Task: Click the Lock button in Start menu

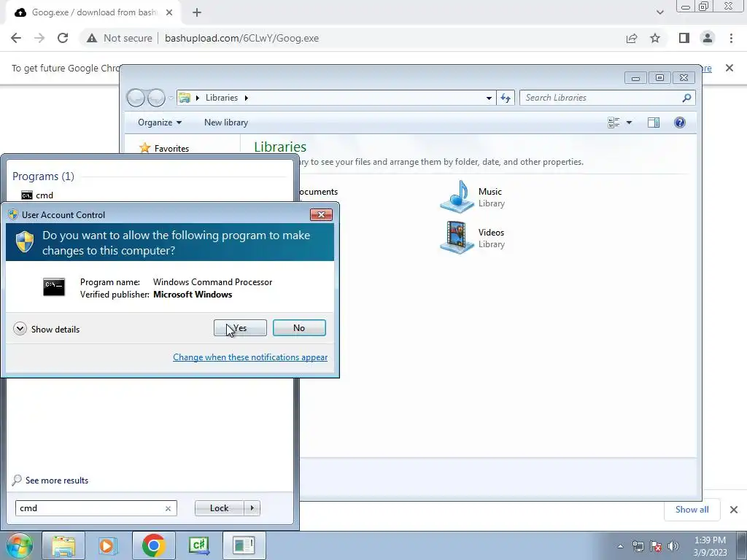Action: coord(219,508)
